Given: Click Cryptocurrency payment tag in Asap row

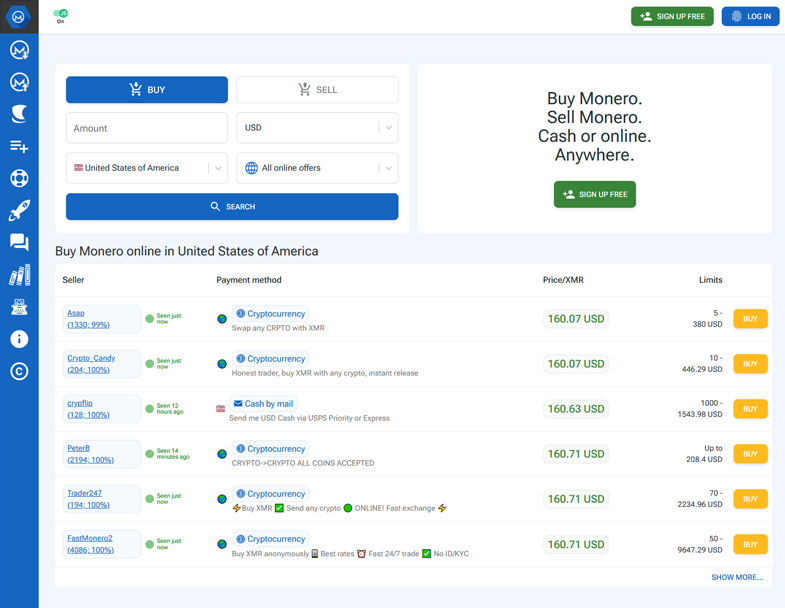Looking at the screenshot, I should pos(270,314).
